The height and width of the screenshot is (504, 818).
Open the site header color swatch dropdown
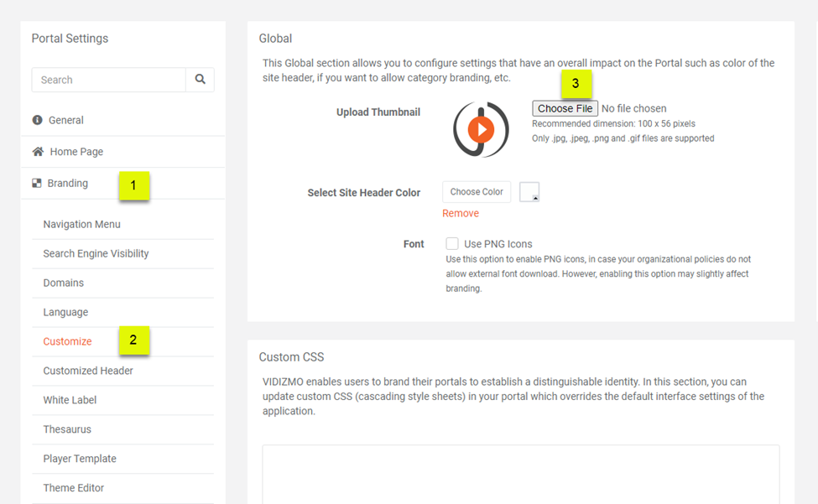pos(529,193)
